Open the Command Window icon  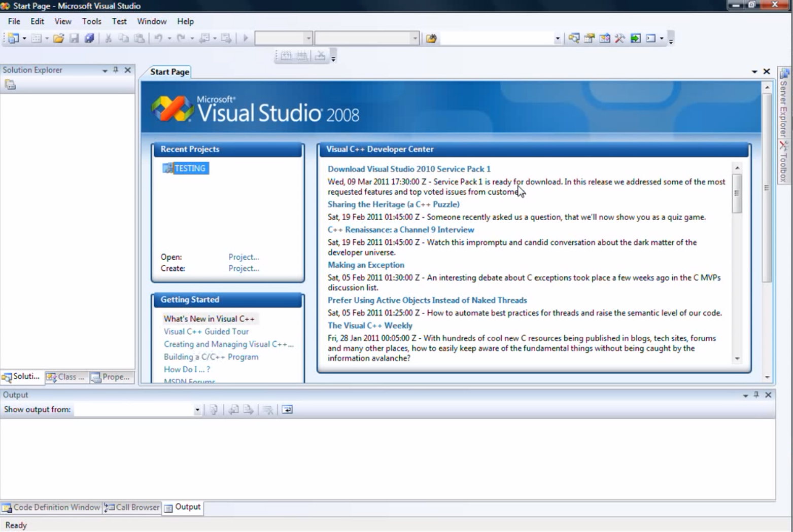651,38
